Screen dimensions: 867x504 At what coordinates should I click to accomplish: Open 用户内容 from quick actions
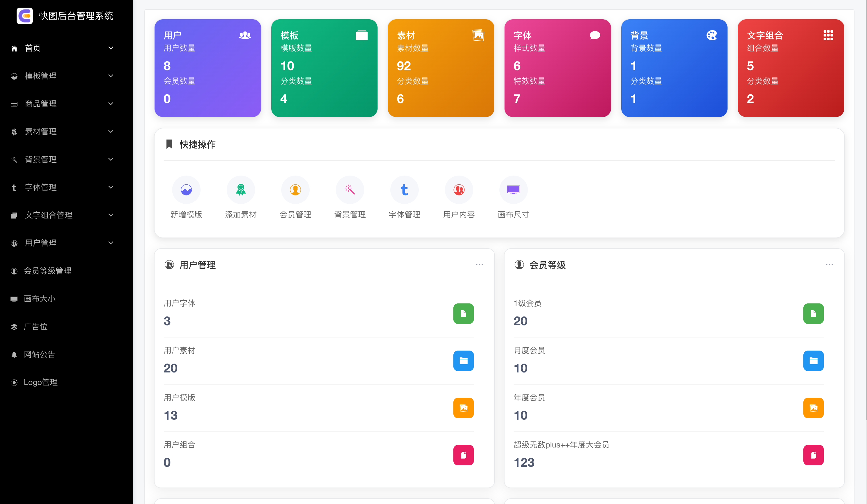(x=458, y=189)
